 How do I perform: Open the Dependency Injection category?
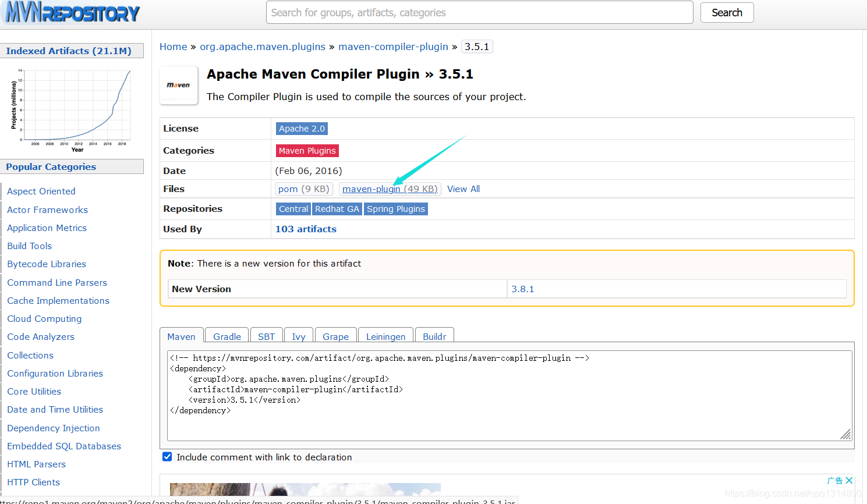click(54, 428)
